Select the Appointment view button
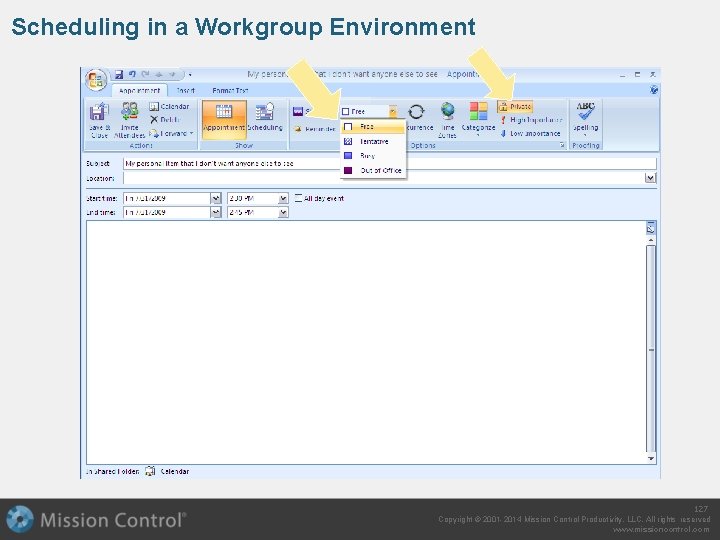Viewport: 720px width, 540px height. 224,120
